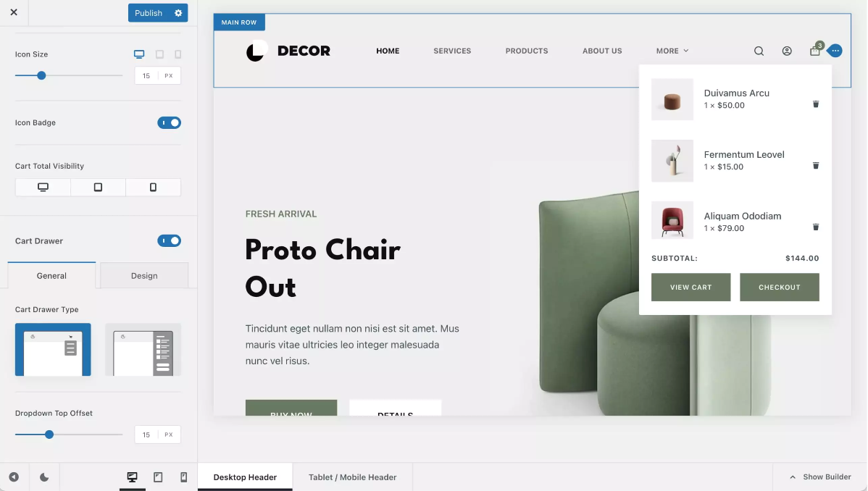Remove Duivamus Arcu with trash icon
The height and width of the screenshot is (491, 868).
pos(815,104)
